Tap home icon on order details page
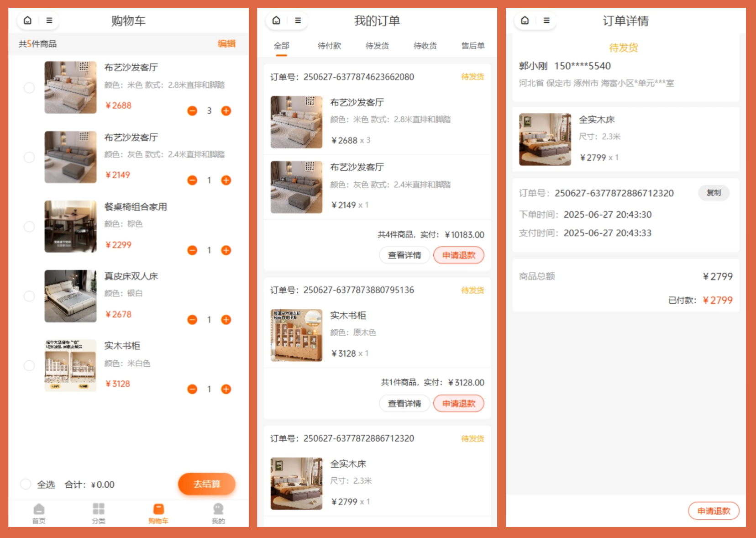Viewport: 756px width, 538px height. (x=525, y=21)
